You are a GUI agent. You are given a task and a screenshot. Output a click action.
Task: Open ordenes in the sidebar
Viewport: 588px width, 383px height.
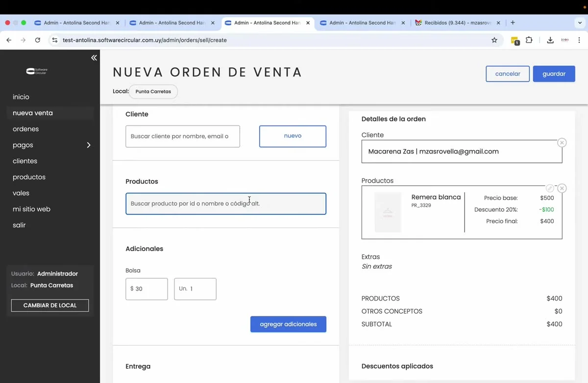click(x=25, y=129)
